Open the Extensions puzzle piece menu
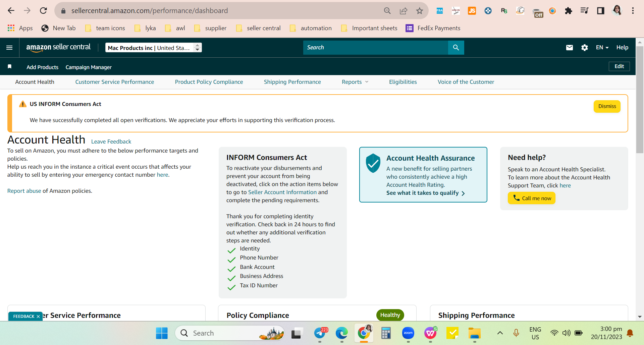Screen dimensions: 644x345 (569, 11)
